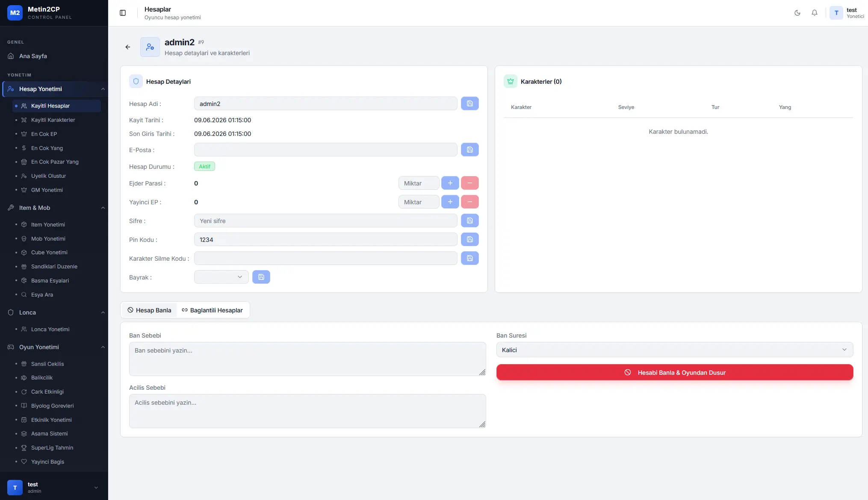Open Etkinlik Yonetimi page
This screenshot has width=868, height=500.
(x=56, y=420)
